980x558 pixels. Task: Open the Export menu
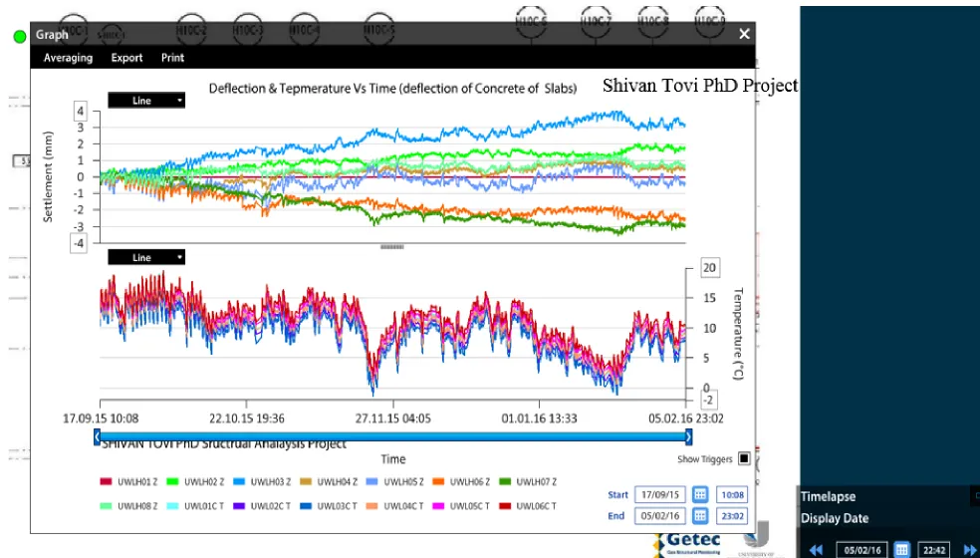click(x=126, y=58)
